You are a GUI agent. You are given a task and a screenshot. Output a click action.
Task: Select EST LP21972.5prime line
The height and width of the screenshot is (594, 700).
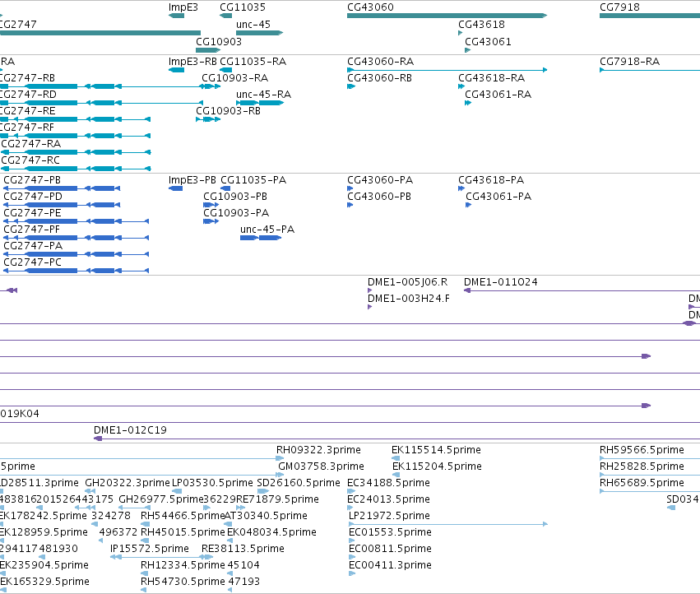tap(447, 524)
